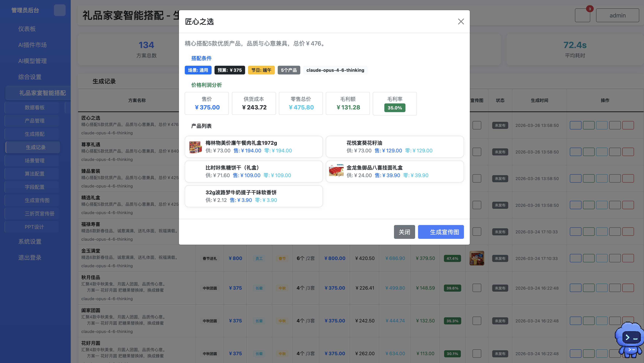Click the 节日: 端午 yellow tag
Screen dimensions: 644x363
pyautogui.click(x=261, y=70)
